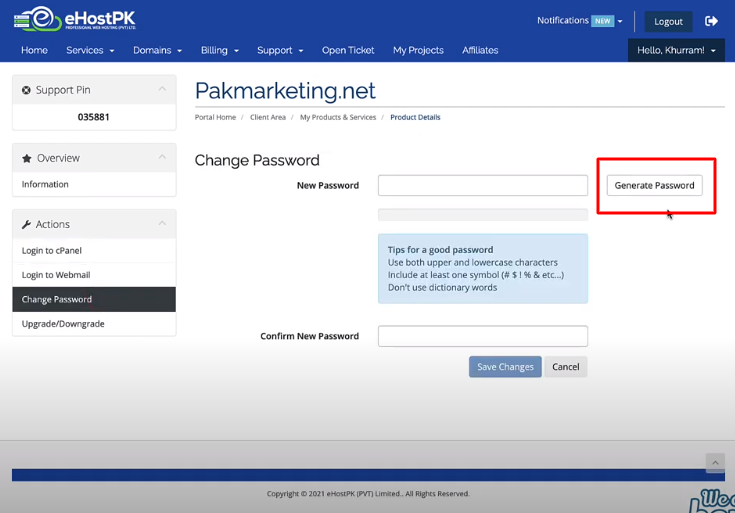
Task: Click the scroll-to-top arrow button
Action: 715,463
